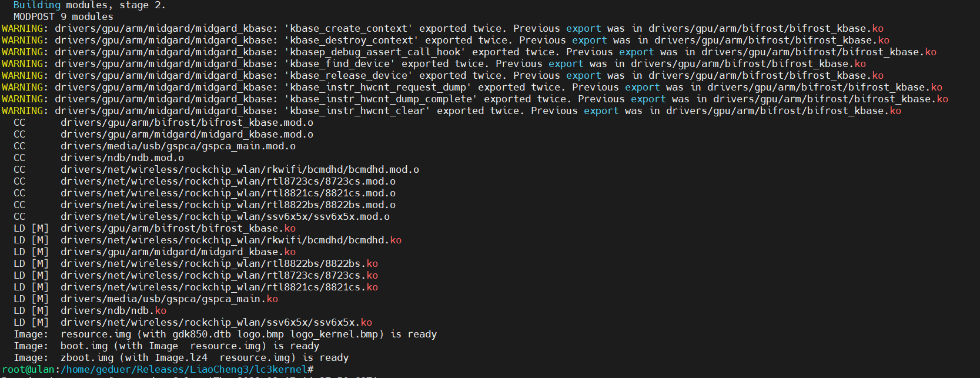Click the LD [M] drivers/ndb/ndb.ko path
980x378 pixels.
[113, 310]
